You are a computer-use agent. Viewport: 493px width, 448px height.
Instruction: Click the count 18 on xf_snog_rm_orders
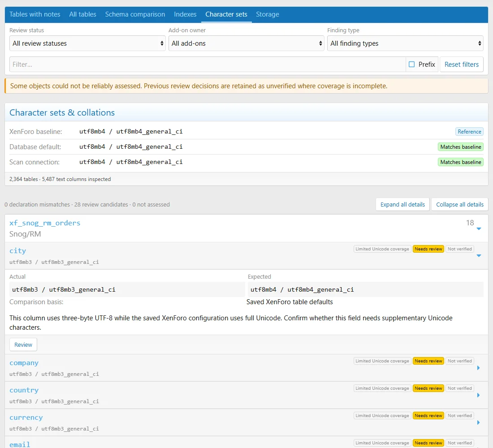[x=470, y=223]
